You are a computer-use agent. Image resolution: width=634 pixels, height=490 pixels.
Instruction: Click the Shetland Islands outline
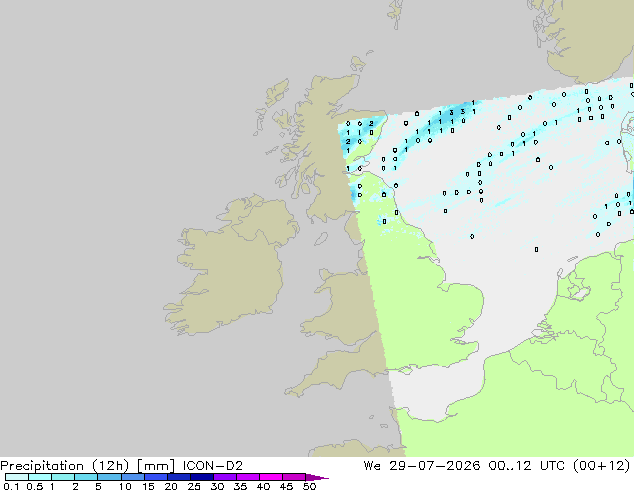pyautogui.click(x=396, y=14)
